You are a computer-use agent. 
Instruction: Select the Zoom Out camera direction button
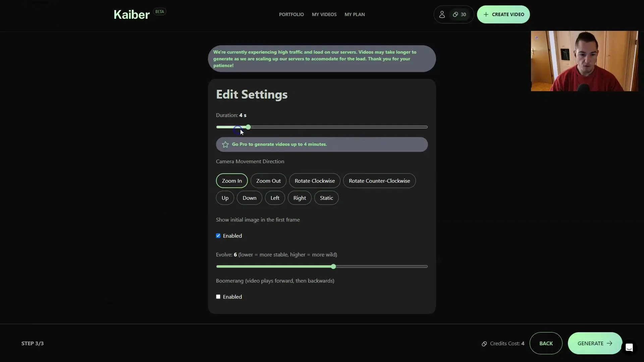(268, 180)
